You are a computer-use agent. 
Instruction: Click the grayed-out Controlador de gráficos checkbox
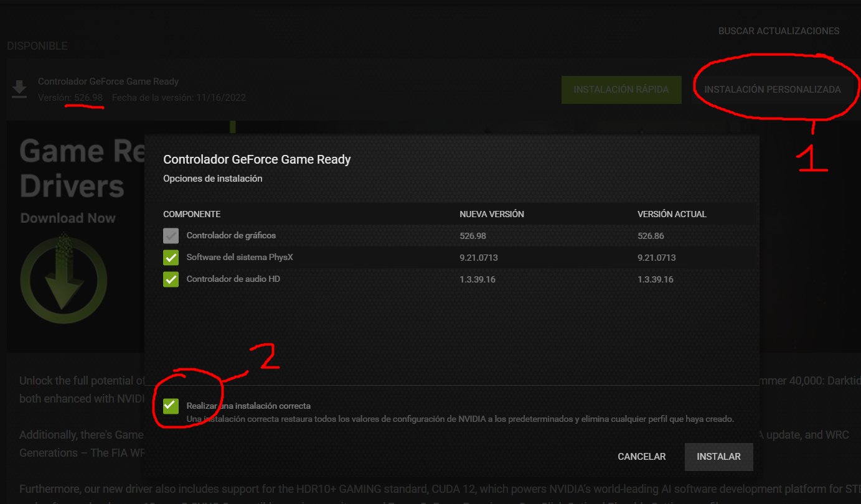click(171, 235)
